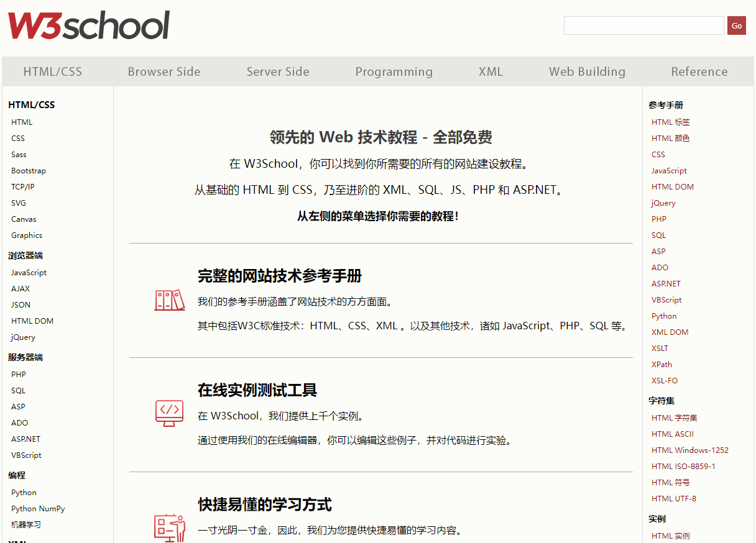Image resolution: width=756 pixels, height=543 pixels.
Task: Open HTML 字符集 link
Action: (675, 418)
